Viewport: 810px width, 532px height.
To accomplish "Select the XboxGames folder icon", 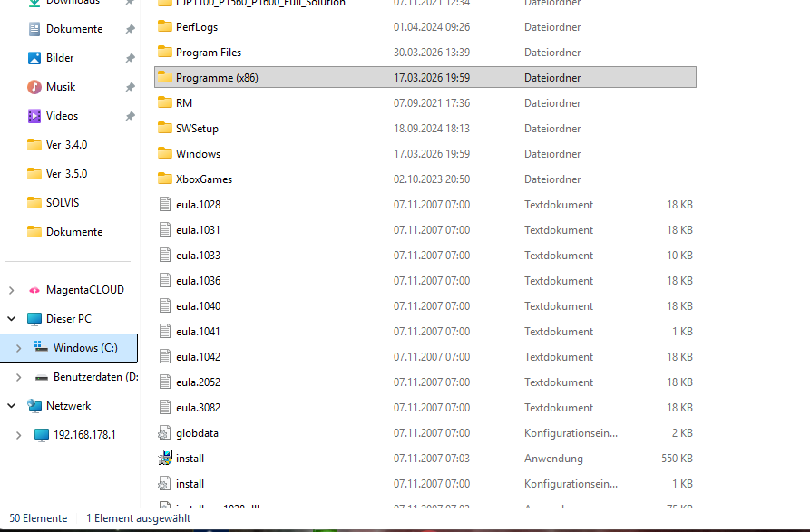I will (165, 179).
